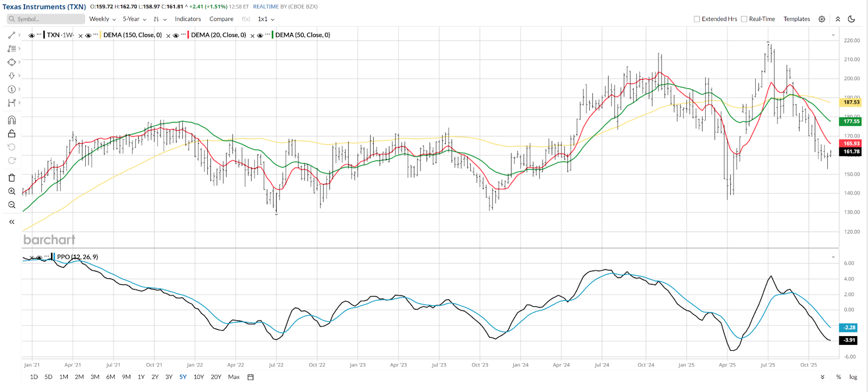
Task: Open the 1x1 grid layout dropdown
Action: tap(266, 19)
